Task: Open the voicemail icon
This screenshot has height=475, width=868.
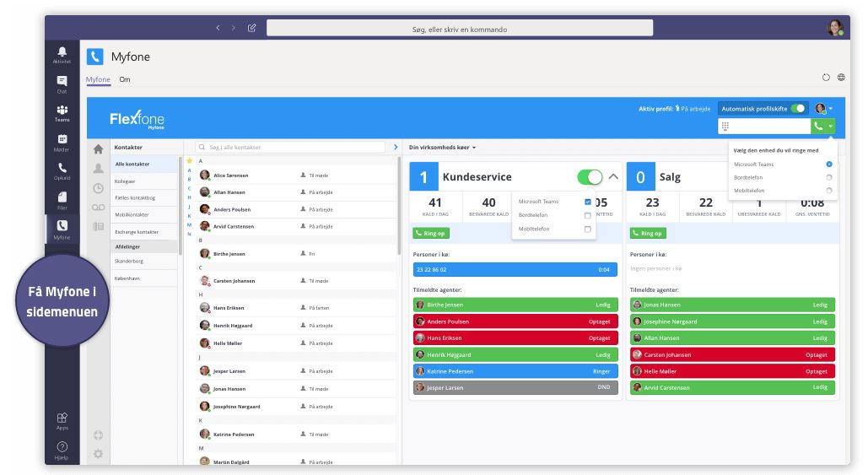Action: 99,208
